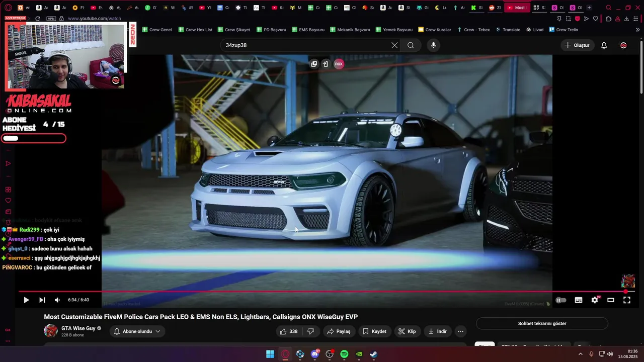Viewport: 644px width, 362px height.
Task: Clear the YouTube search box text
Action: [x=394, y=45]
